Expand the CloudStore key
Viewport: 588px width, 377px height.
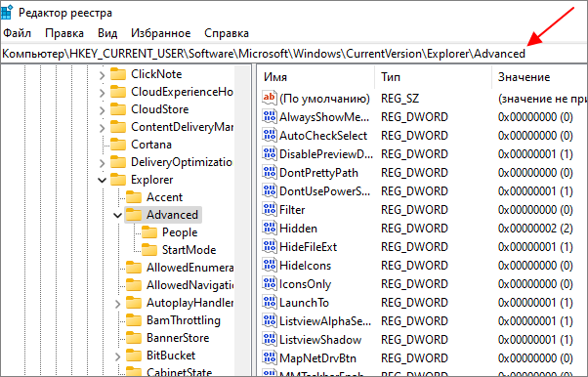[x=102, y=110]
